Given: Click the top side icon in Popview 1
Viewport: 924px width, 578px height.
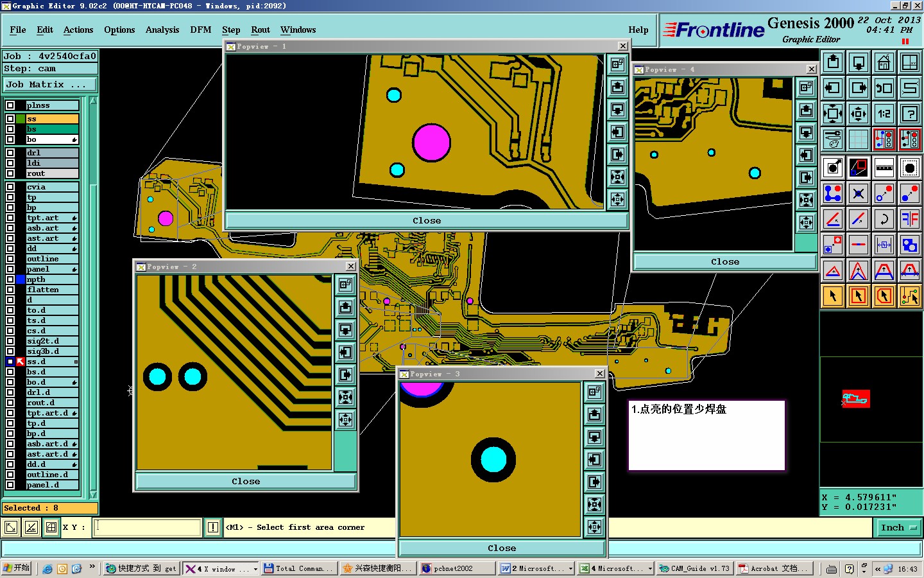Looking at the screenshot, I should pos(617,64).
